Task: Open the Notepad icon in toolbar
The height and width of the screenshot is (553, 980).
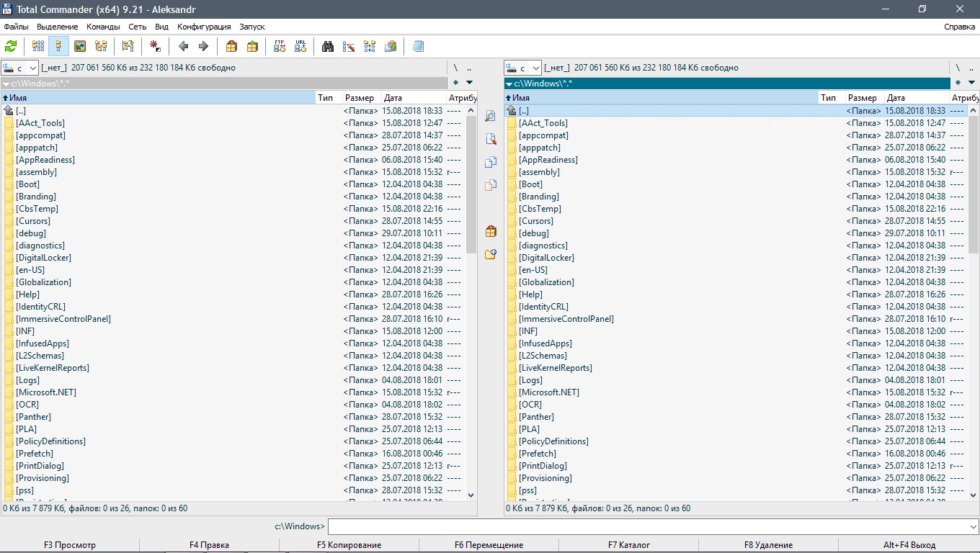Action: (x=418, y=46)
